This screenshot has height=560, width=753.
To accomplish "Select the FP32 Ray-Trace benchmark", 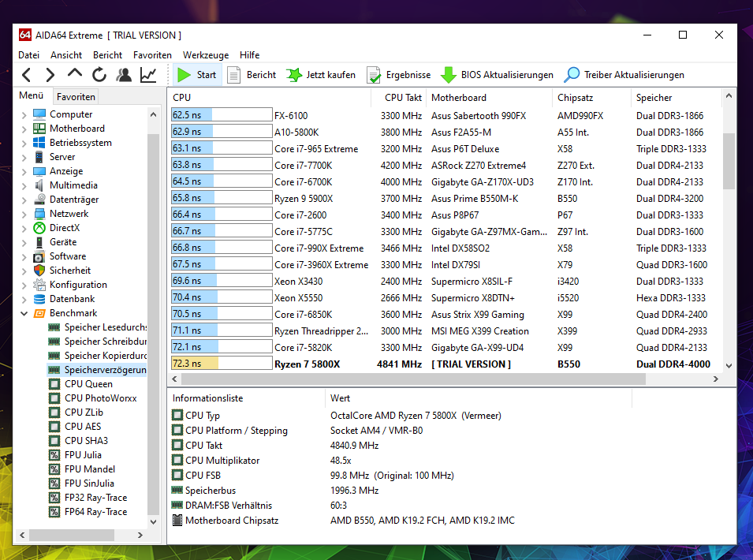I will click(88, 498).
